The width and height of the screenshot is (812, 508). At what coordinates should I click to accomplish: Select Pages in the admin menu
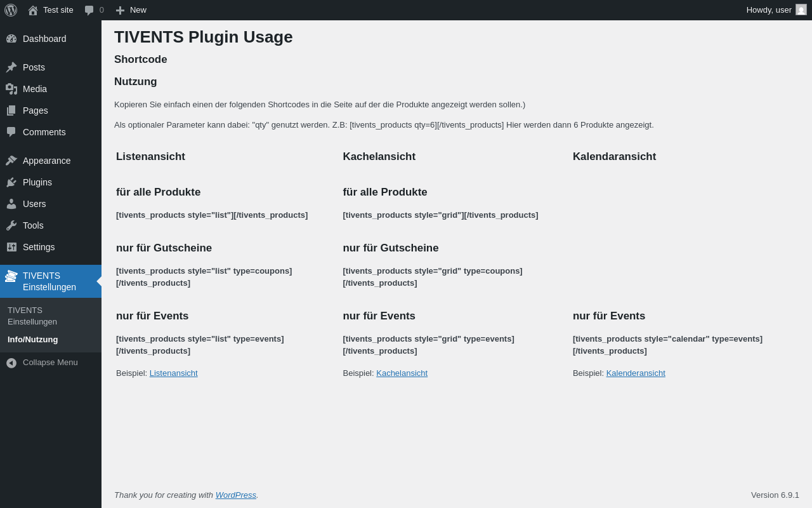51,110
